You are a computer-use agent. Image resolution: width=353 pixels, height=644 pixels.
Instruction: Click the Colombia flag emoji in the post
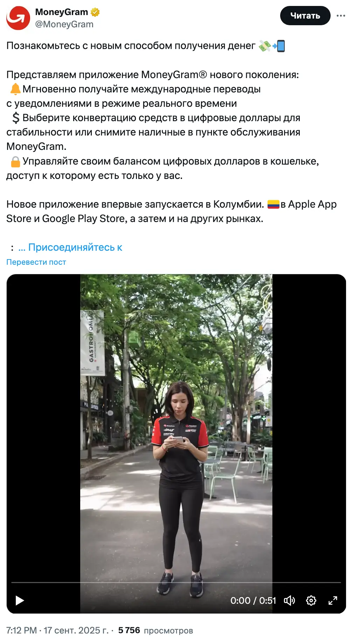pyautogui.click(x=273, y=204)
